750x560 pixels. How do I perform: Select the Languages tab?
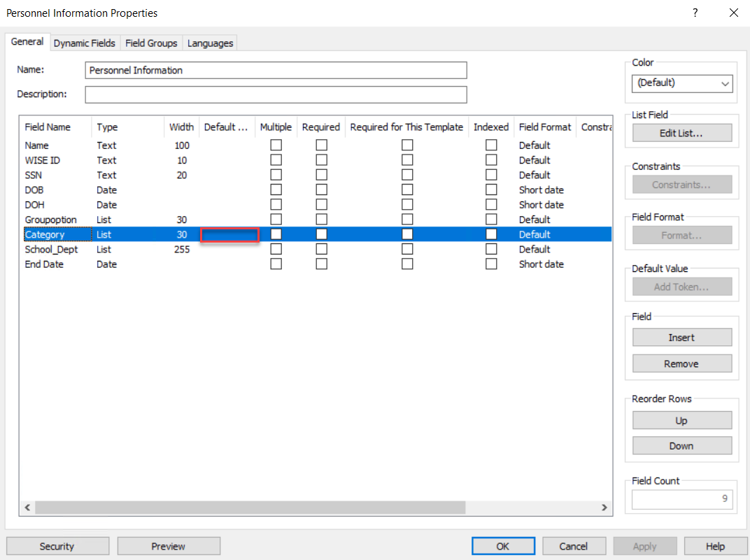[x=210, y=43]
